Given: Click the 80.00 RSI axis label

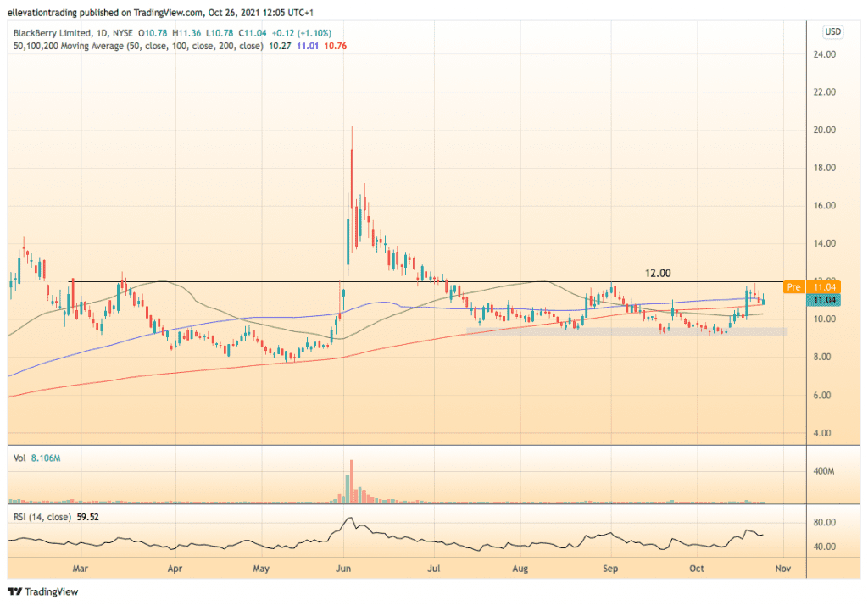Looking at the screenshot, I should (x=824, y=522).
